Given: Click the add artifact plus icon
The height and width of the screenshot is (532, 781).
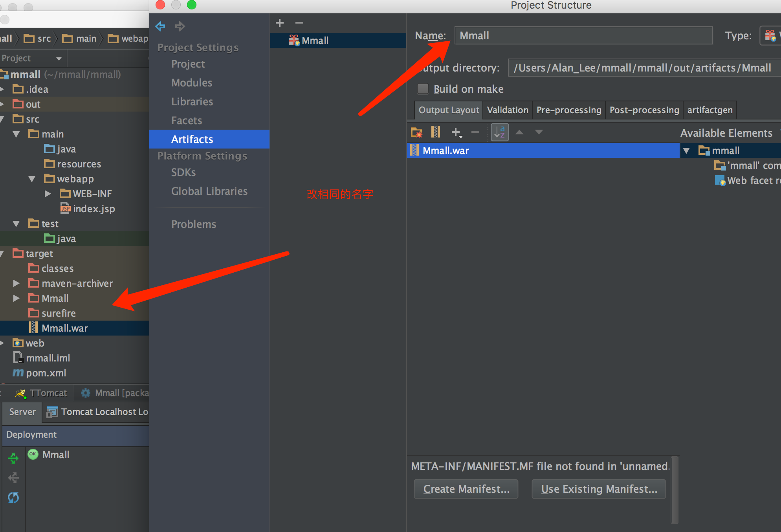Looking at the screenshot, I should click(x=280, y=23).
